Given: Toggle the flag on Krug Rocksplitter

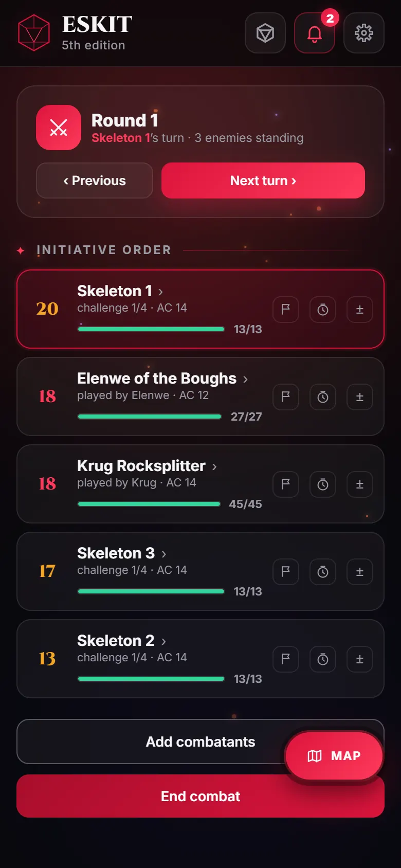Looking at the screenshot, I should coord(286,484).
